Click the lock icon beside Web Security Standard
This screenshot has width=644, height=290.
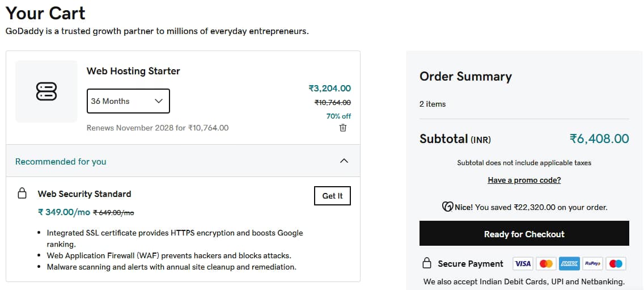[x=22, y=194]
